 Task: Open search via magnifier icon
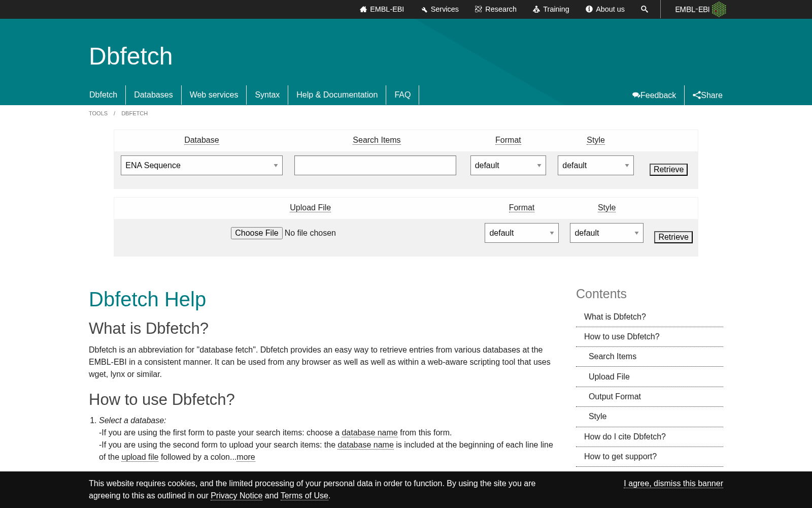click(x=645, y=9)
